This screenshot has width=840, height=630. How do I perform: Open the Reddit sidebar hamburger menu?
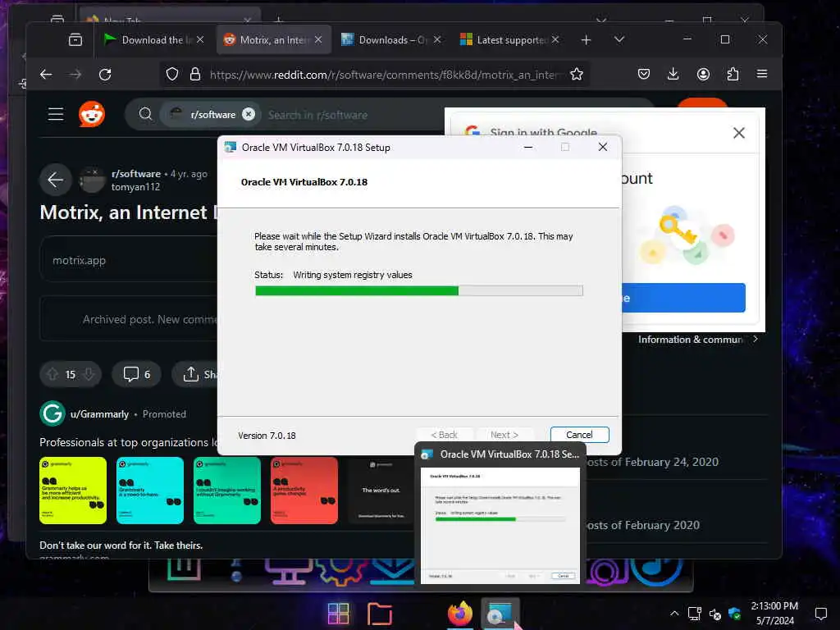56,114
